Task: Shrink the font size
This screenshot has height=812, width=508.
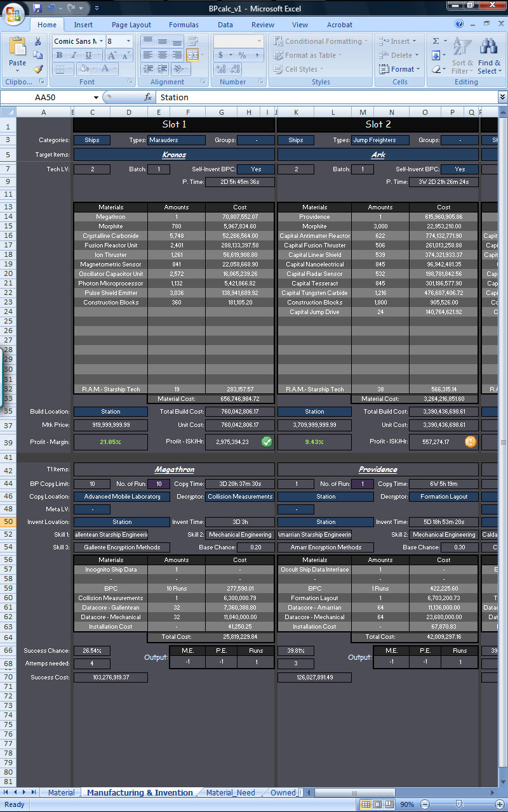Action: pyautogui.click(x=125, y=55)
